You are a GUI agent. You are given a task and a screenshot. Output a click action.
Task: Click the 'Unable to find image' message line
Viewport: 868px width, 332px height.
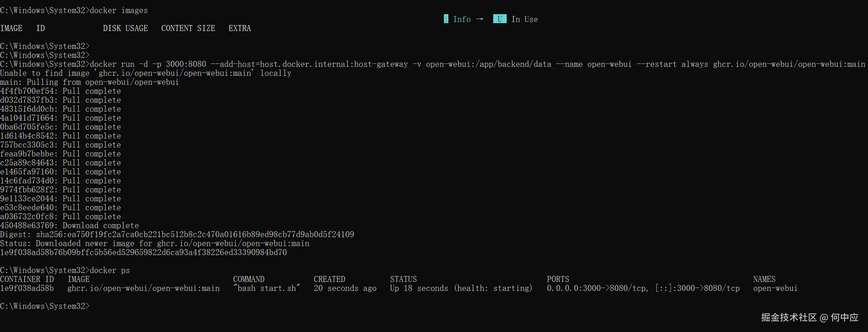click(146, 73)
